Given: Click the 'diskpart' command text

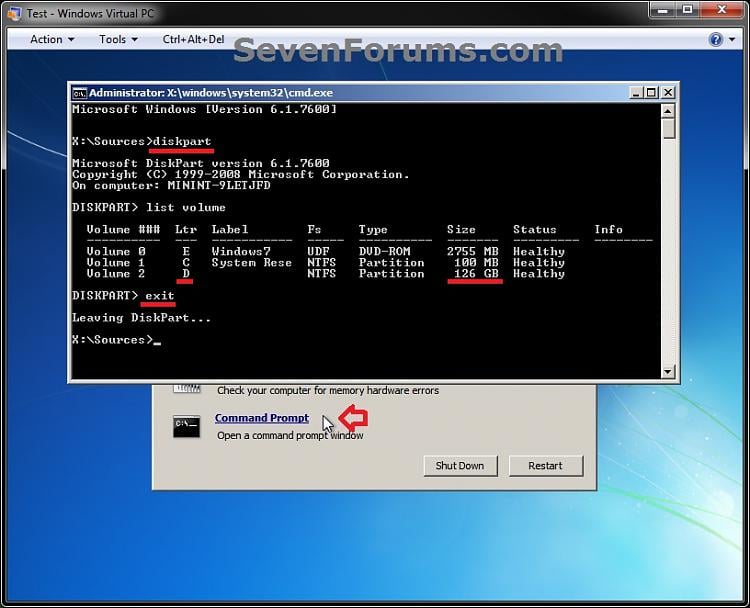Looking at the screenshot, I should click(x=182, y=142).
